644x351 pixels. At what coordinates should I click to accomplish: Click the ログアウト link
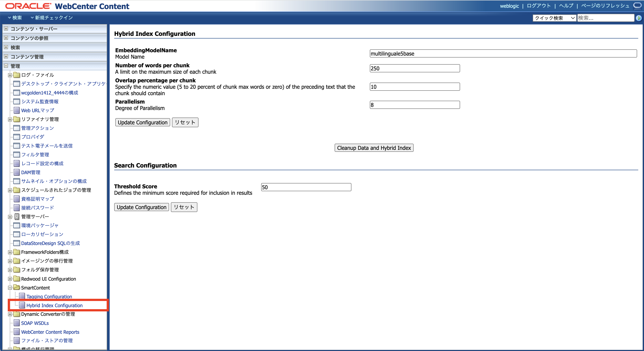(x=538, y=6)
